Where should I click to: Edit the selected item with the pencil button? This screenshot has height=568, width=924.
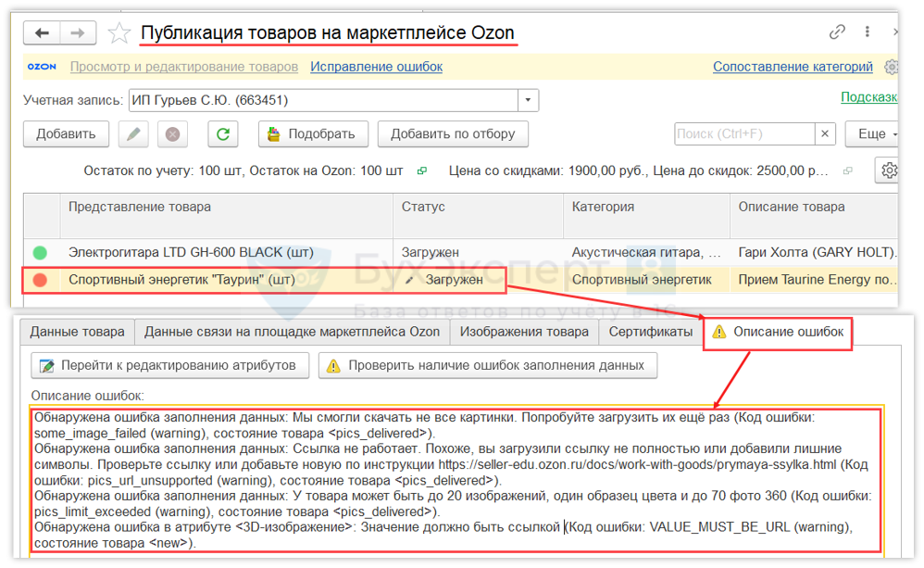click(133, 133)
